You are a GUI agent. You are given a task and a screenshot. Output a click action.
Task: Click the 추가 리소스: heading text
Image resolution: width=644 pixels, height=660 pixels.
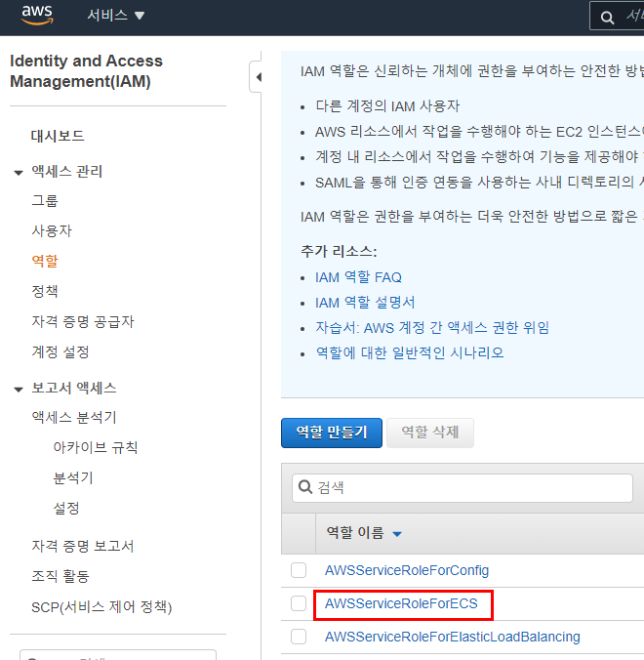pos(339,251)
